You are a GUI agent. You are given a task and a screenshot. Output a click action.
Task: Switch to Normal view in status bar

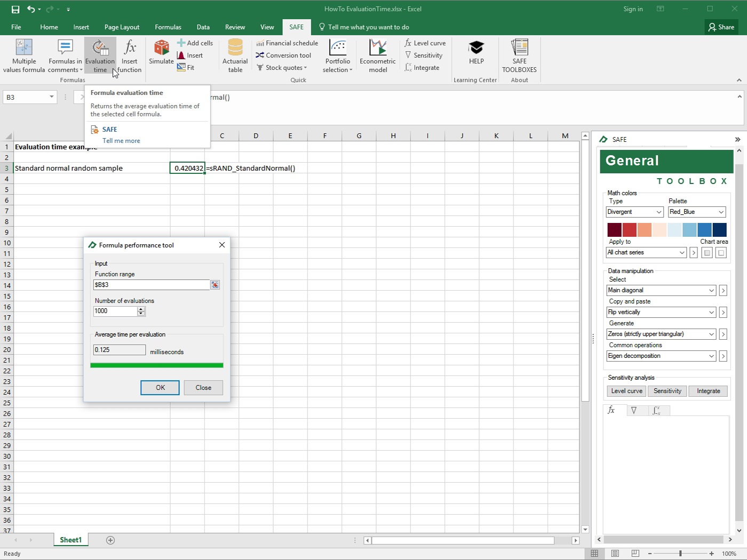click(x=594, y=554)
